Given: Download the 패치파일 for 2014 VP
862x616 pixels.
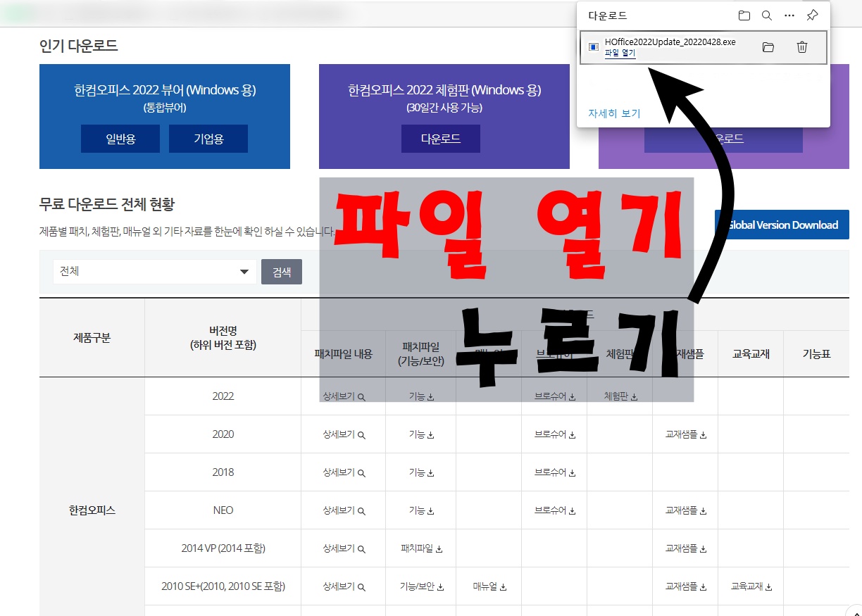Looking at the screenshot, I should coord(421,548).
